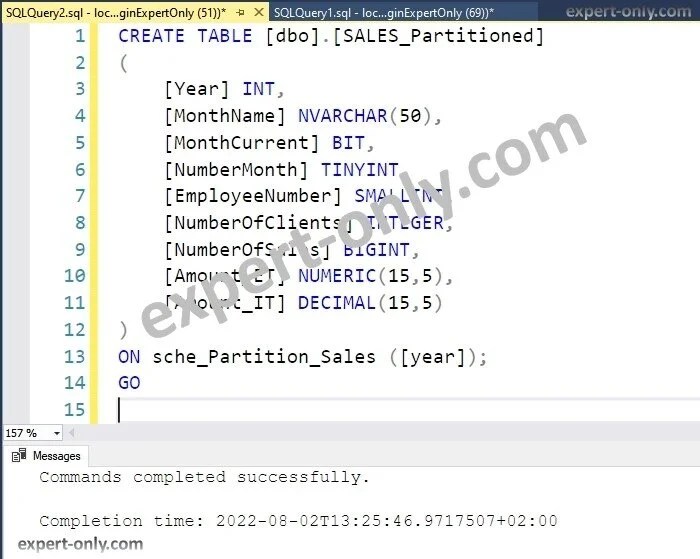
Task: Click the [year] partition column argument
Action: pos(433,357)
